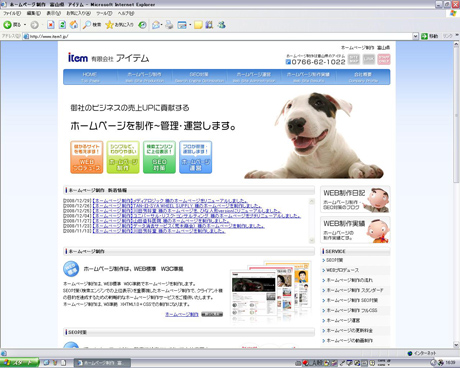
Task: Click the Internet Explorer taskbar window button
Action: pos(102,363)
